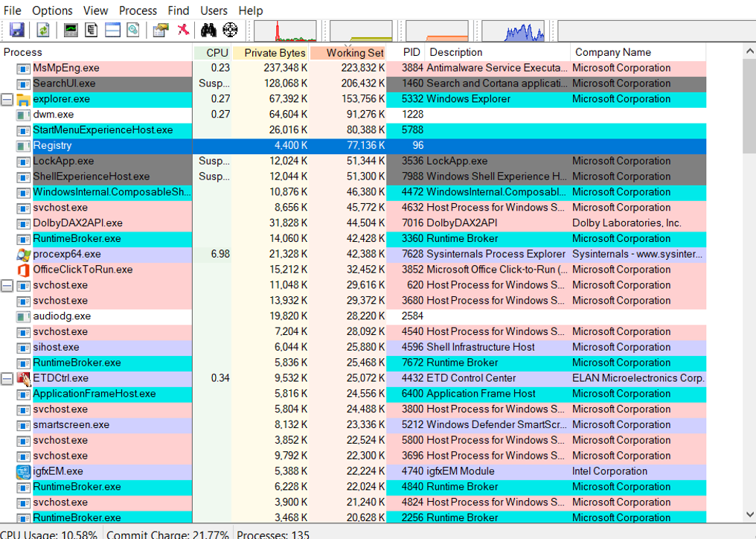Image resolution: width=756 pixels, height=539 pixels.
Task: Open the Users menu
Action: click(x=214, y=10)
